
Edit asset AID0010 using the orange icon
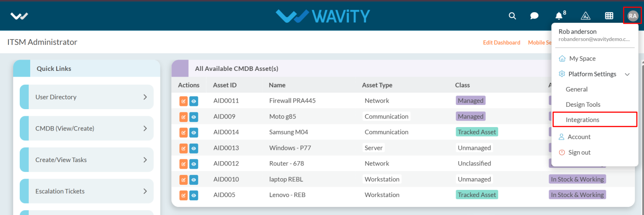[184, 180]
